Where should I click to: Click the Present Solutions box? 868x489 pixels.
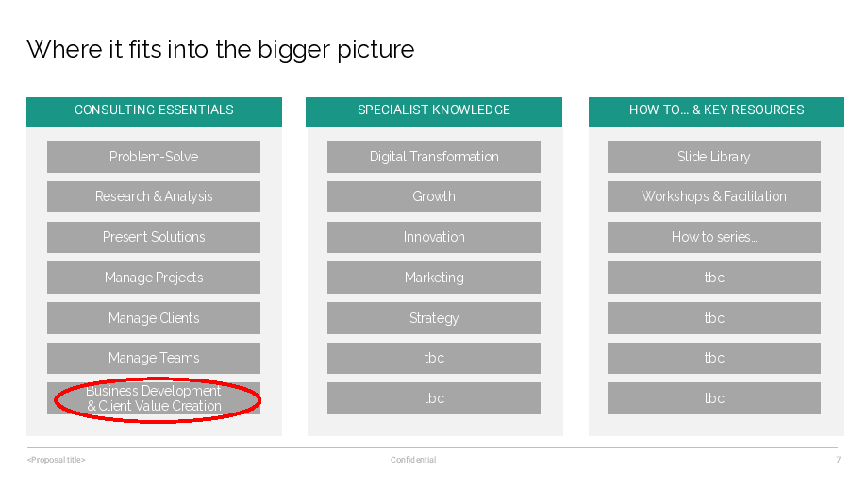pos(154,237)
